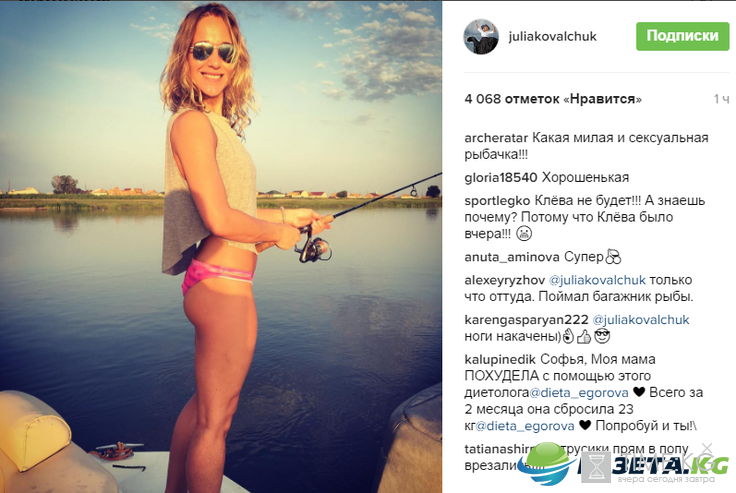The width and height of the screenshot is (736, 493).
Task: Open anuta_aminova commenter profile
Action: [512, 257]
